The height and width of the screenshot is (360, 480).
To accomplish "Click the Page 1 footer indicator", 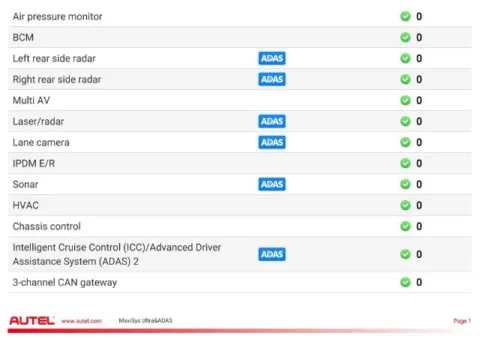I will point(462,321).
